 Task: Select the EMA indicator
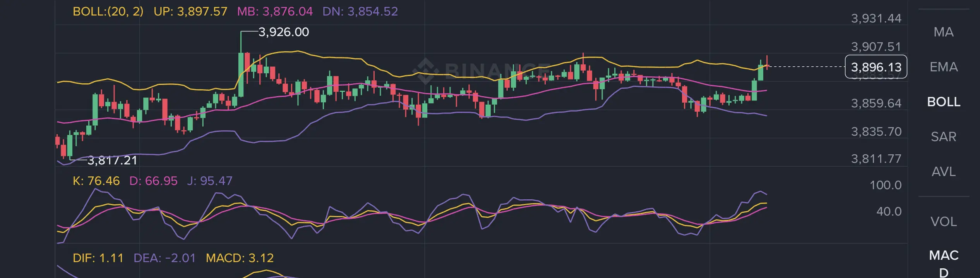click(943, 67)
